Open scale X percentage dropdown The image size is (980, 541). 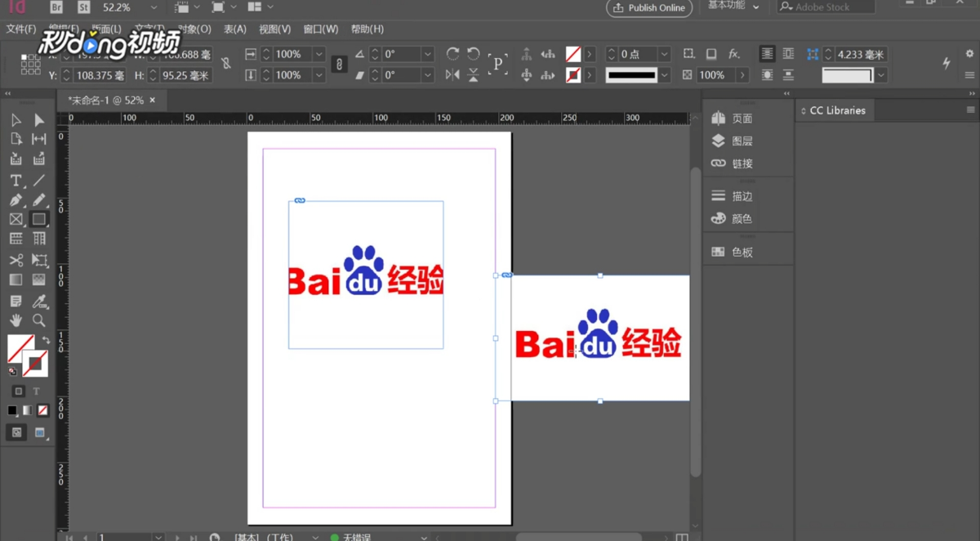[318, 54]
